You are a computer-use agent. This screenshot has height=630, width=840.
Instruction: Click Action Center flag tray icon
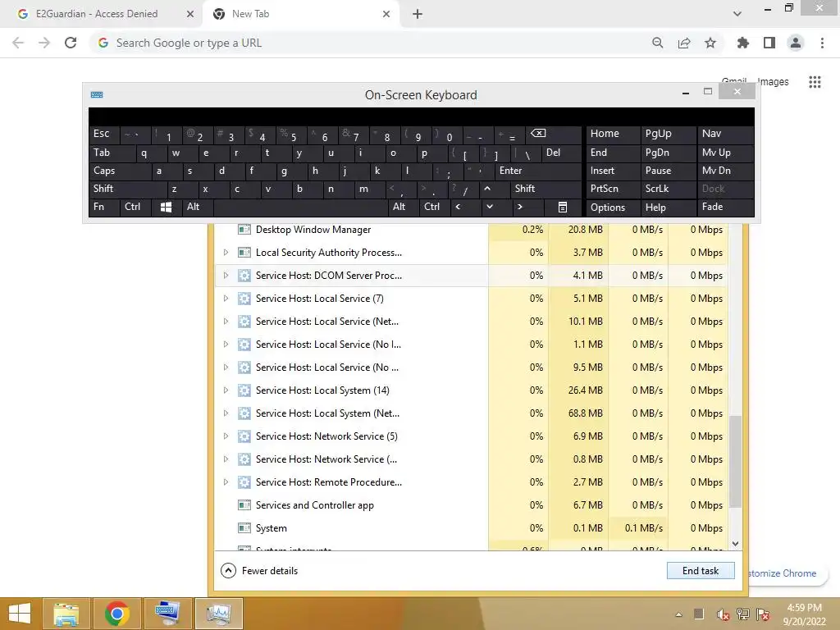click(763, 614)
